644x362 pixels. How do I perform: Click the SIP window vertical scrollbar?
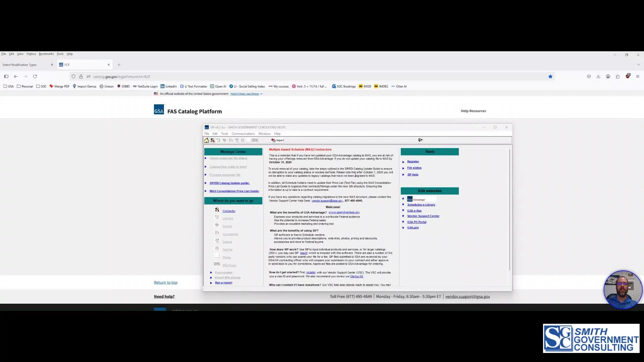[509, 208]
